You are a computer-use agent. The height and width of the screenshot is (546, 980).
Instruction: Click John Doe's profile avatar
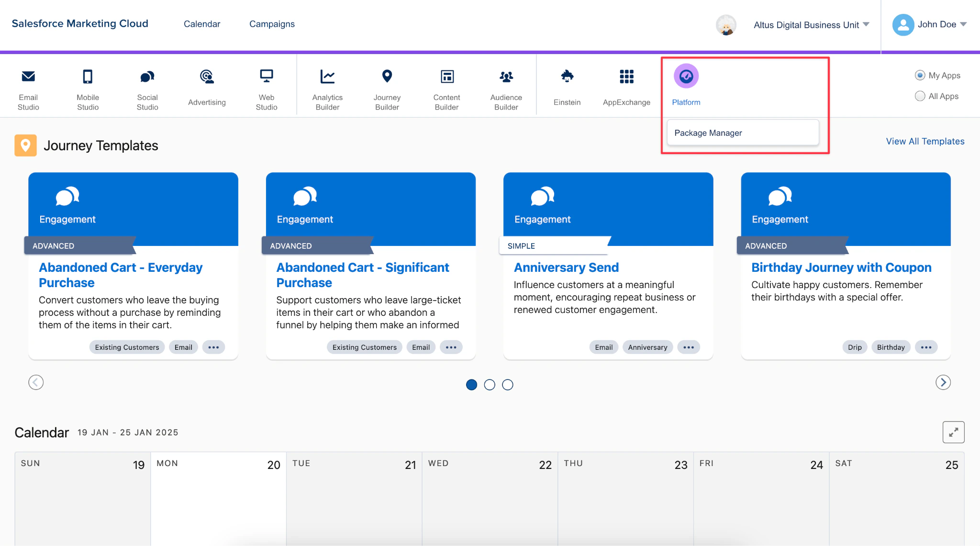pos(903,25)
